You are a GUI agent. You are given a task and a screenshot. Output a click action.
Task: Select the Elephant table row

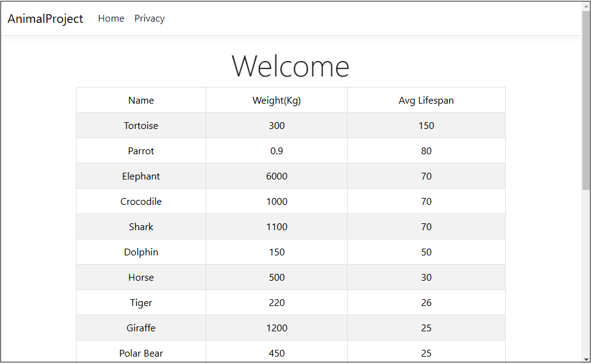pyautogui.click(x=141, y=176)
